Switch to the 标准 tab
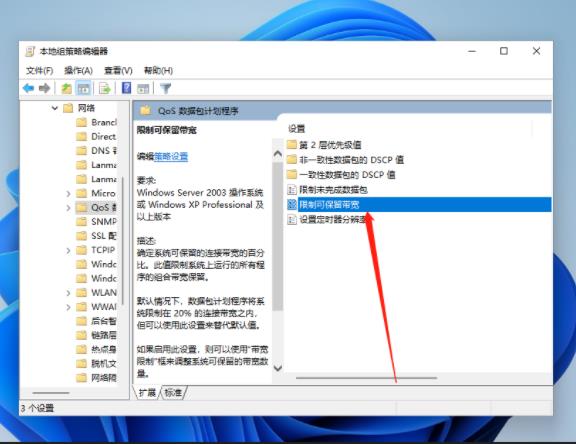The image size is (576, 444). click(x=173, y=393)
